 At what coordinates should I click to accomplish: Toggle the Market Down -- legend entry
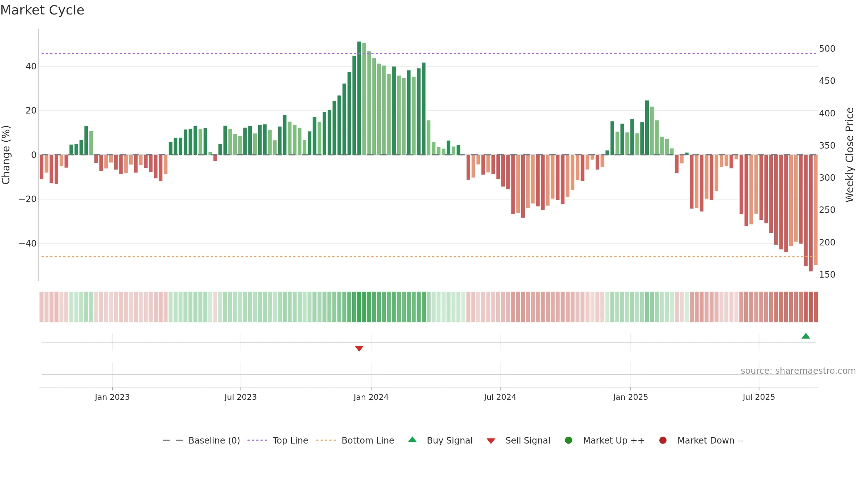pos(701,440)
